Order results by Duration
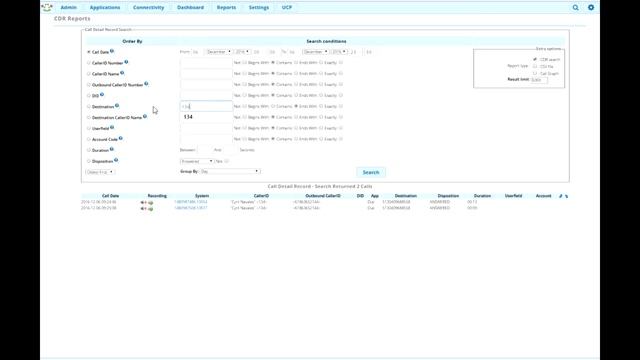 tap(89, 150)
